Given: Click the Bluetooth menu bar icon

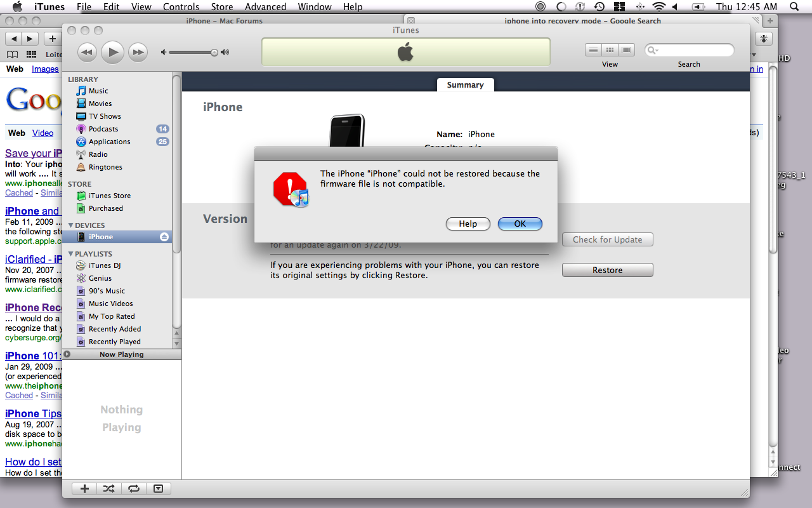Looking at the screenshot, I should [639, 6].
